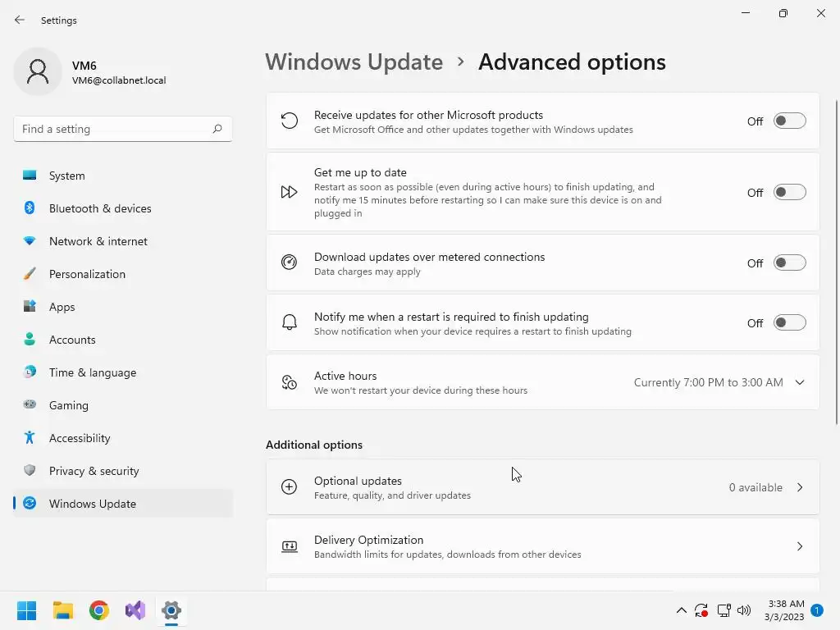Go to System settings page
Viewport: 840px width, 630px height.
[123, 176]
